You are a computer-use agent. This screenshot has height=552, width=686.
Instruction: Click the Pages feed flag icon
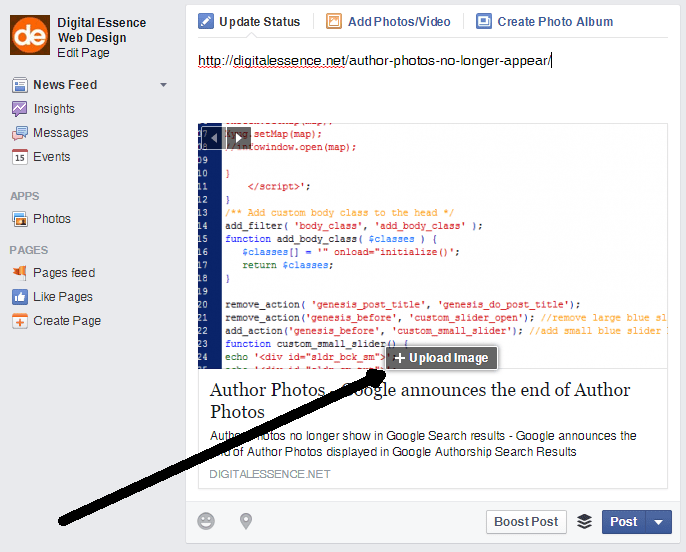(x=20, y=273)
